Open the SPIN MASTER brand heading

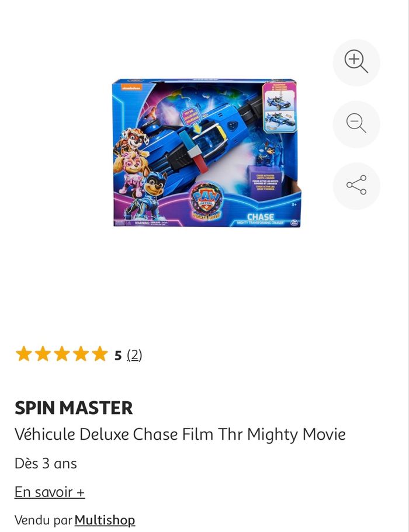point(74,408)
